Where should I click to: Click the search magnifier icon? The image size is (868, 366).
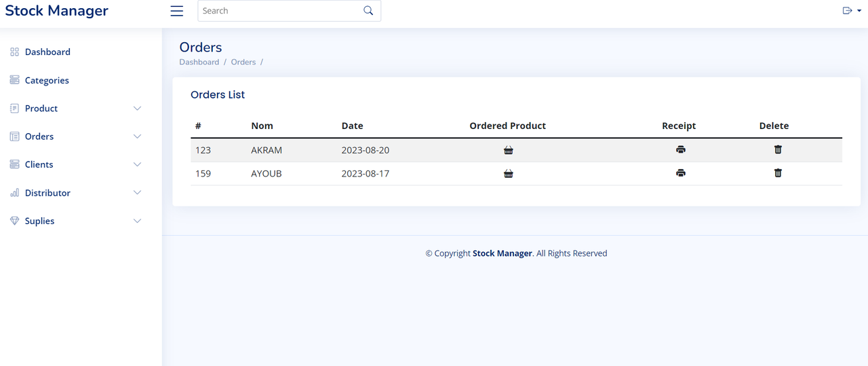click(x=368, y=11)
